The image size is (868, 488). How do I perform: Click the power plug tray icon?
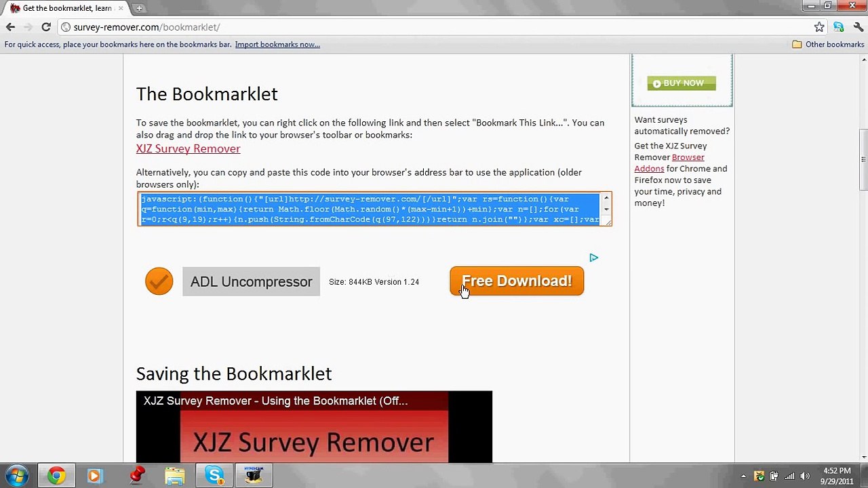coord(774,476)
